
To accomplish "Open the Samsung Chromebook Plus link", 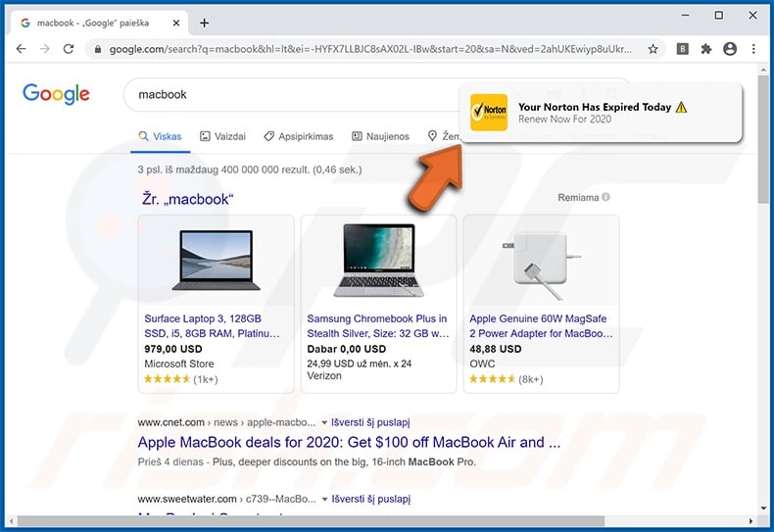I will (x=378, y=325).
